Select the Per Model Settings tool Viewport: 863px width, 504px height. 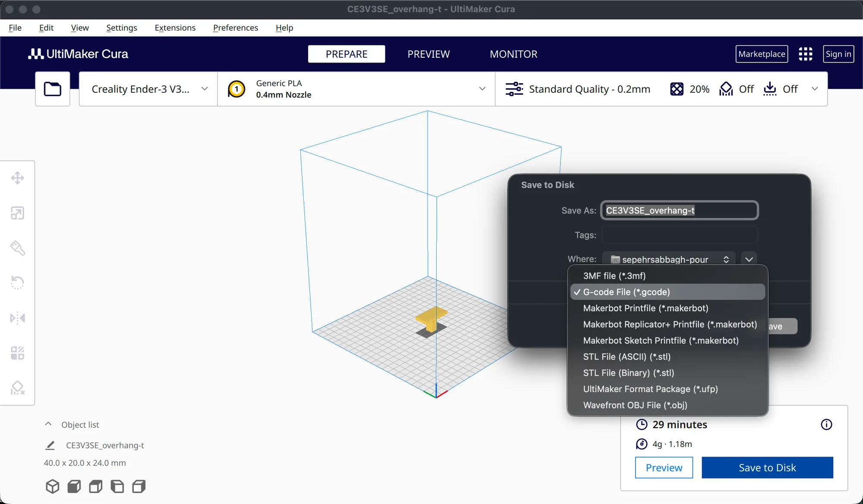(x=17, y=353)
